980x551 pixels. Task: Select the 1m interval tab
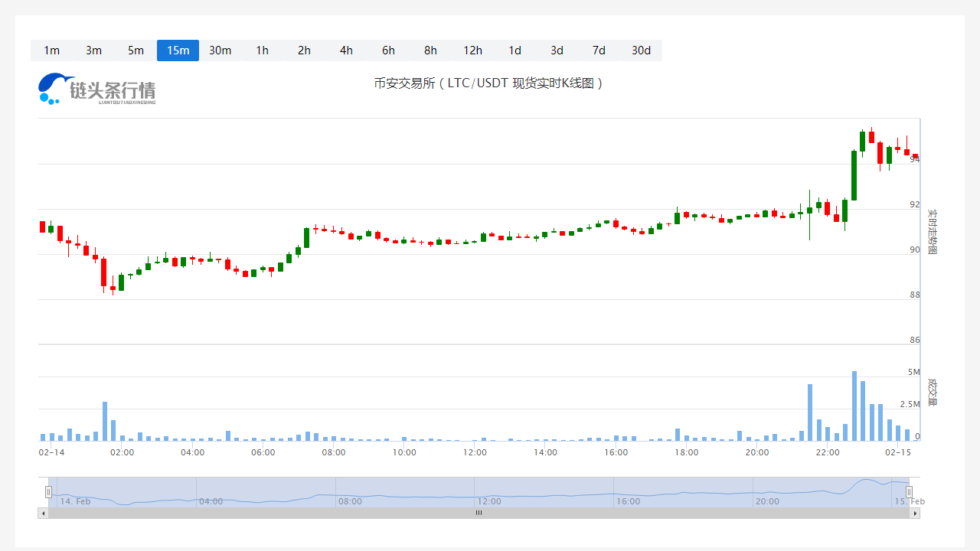coord(51,51)
